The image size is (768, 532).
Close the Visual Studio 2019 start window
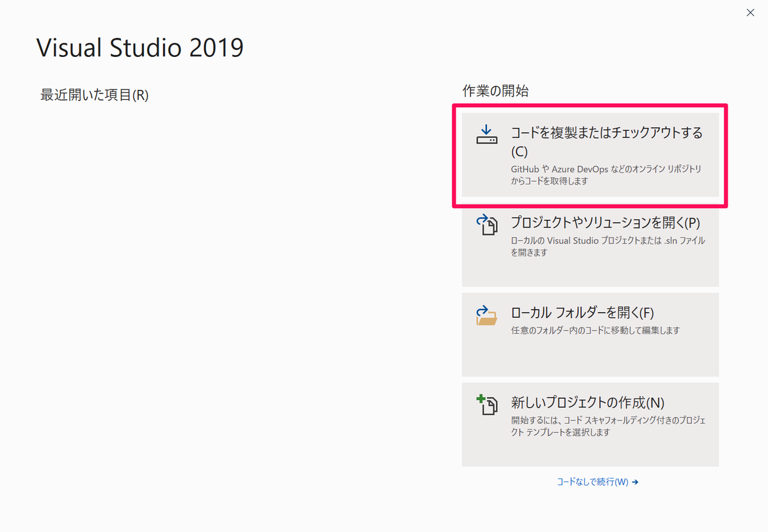pyautogui.click(x=750, y=12)
